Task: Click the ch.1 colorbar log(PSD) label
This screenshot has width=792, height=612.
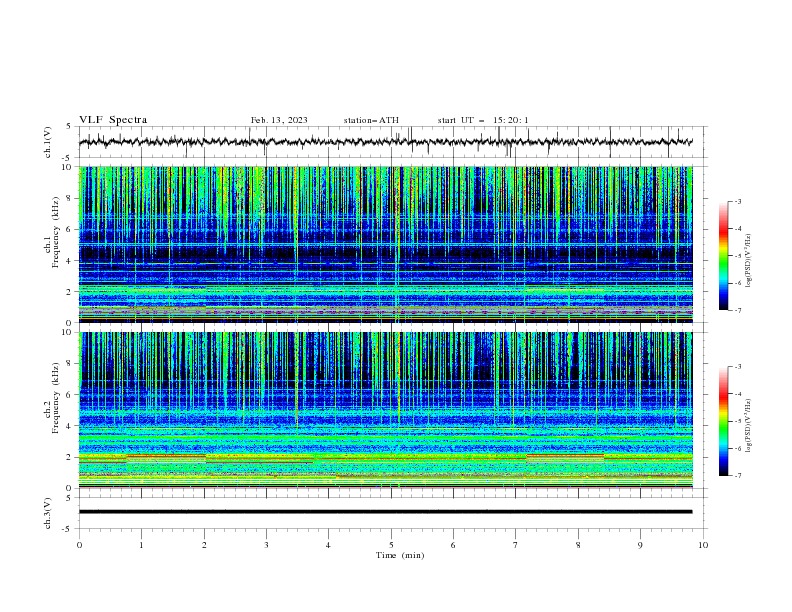Action: coord(749,261)
